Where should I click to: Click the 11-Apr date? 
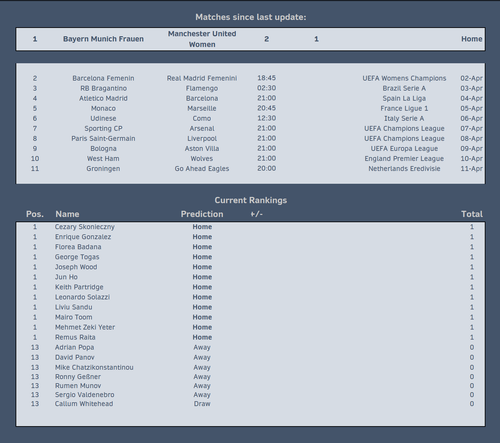coord(471,168)
